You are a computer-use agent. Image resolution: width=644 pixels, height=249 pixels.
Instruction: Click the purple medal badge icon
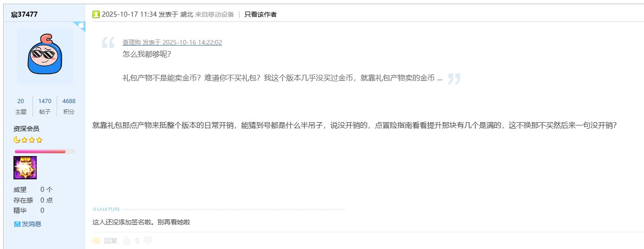(x=25, y=168)
